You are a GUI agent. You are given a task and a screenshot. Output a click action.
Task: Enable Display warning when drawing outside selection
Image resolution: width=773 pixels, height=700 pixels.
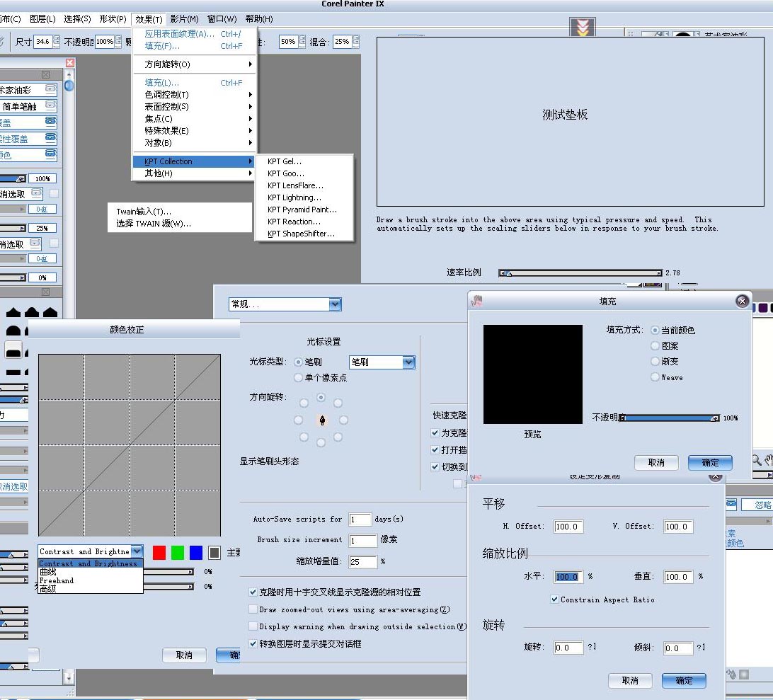click(x=253, y=626)
